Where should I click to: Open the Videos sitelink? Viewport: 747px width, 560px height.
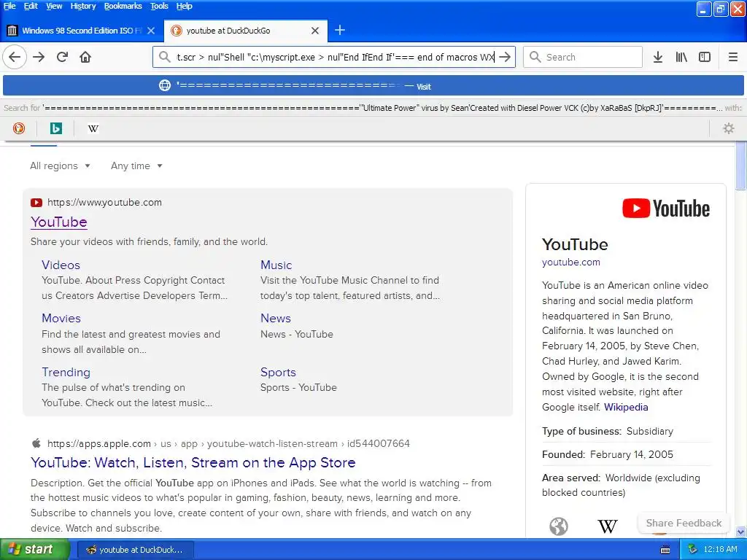point(61,265)
